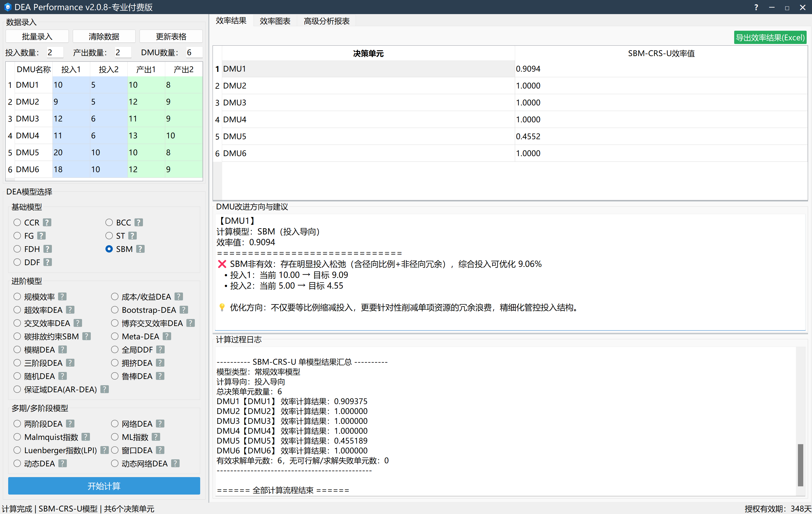Switch to the 效率结果 tab

[231, 21]
